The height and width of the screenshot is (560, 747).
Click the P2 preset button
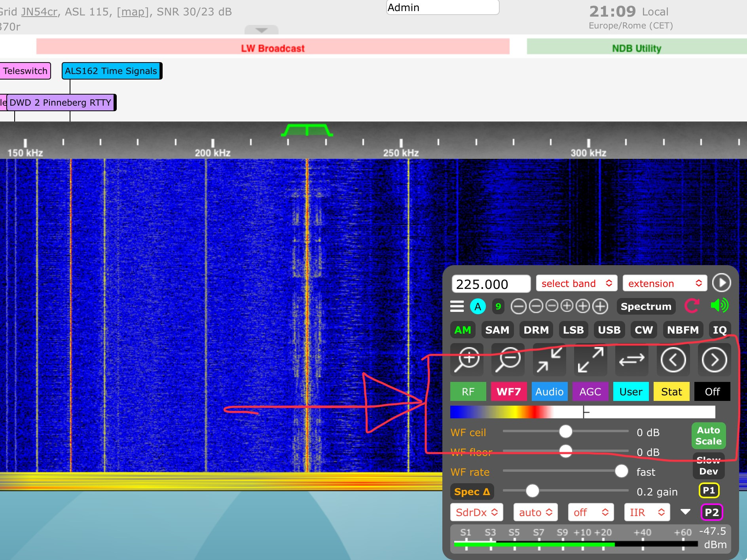pyautogui.click(x=711, y=513)
